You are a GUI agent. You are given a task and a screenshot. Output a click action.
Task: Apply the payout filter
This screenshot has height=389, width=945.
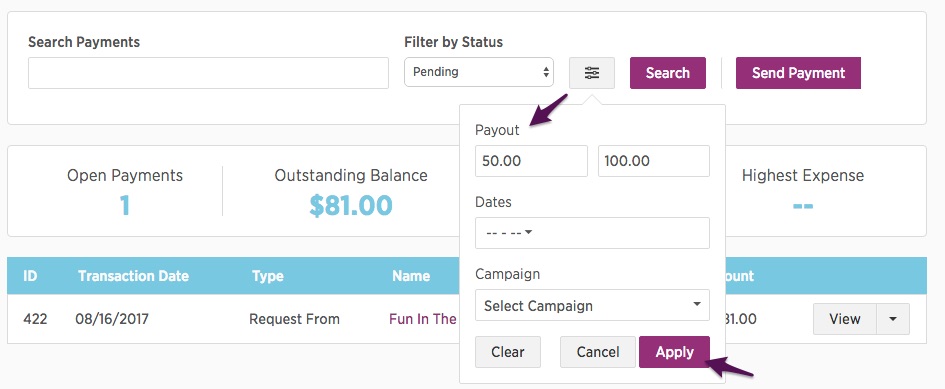point(674,352)
